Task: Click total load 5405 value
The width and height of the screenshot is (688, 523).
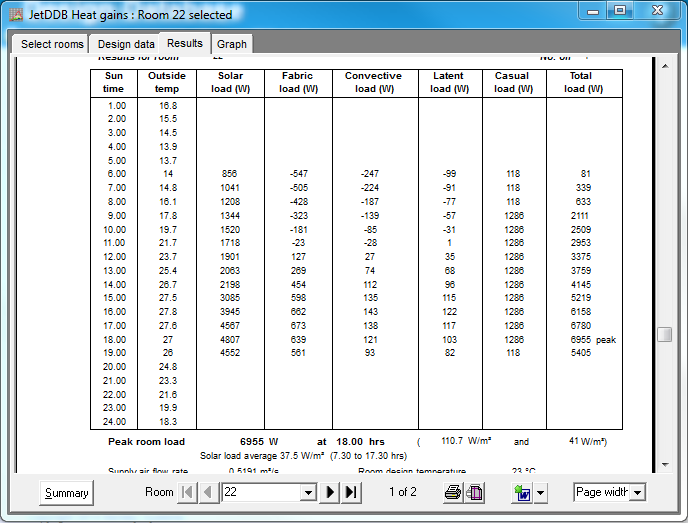Action: coord(580,353)
